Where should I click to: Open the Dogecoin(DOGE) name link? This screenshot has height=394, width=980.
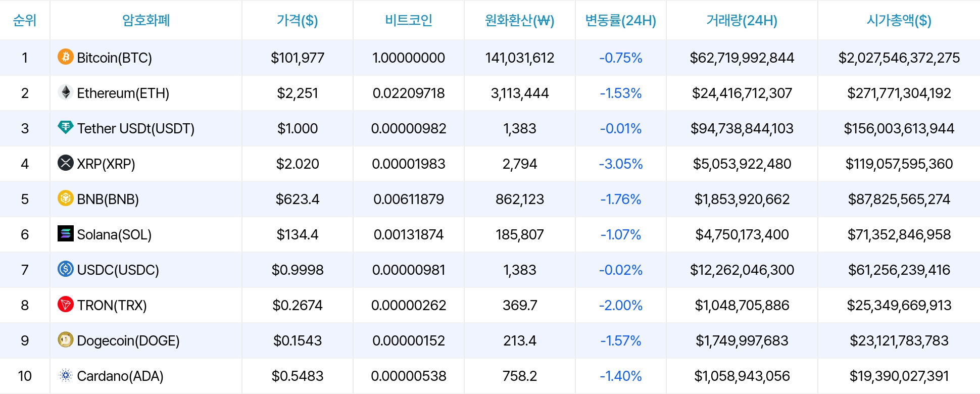point(128,340)
